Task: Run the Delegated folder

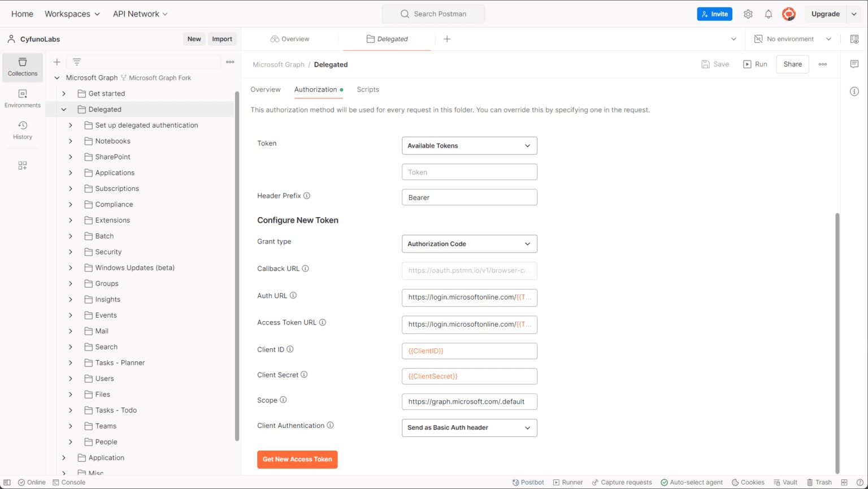Action: (x=756, y=64)
